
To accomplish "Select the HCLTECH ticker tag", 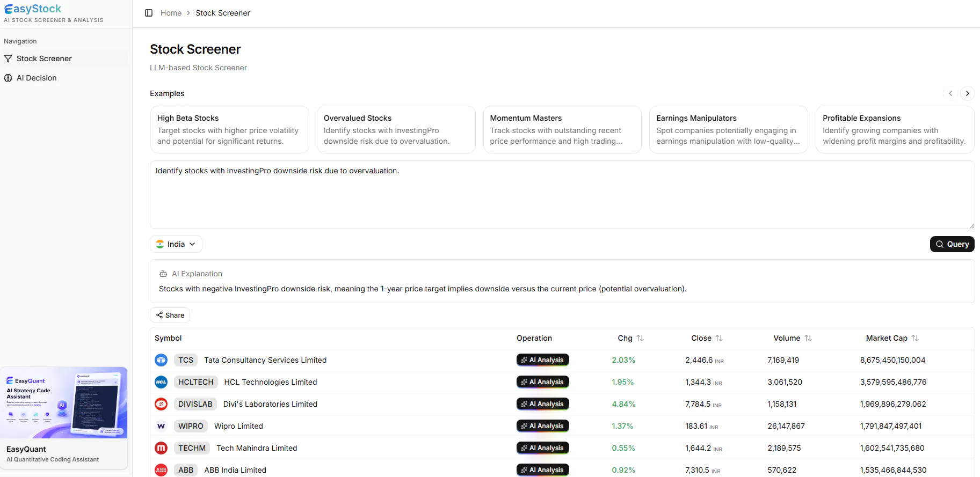I will point(196,382).
